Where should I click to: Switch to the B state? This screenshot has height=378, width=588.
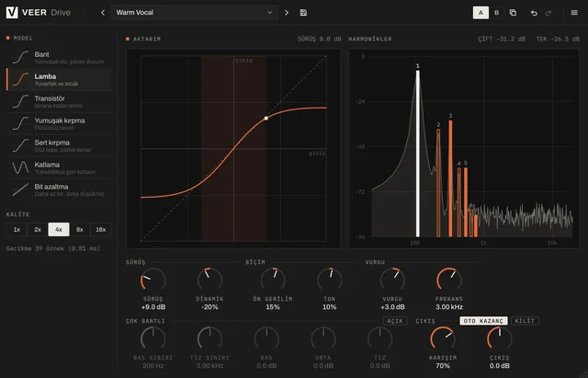(496, 12)
